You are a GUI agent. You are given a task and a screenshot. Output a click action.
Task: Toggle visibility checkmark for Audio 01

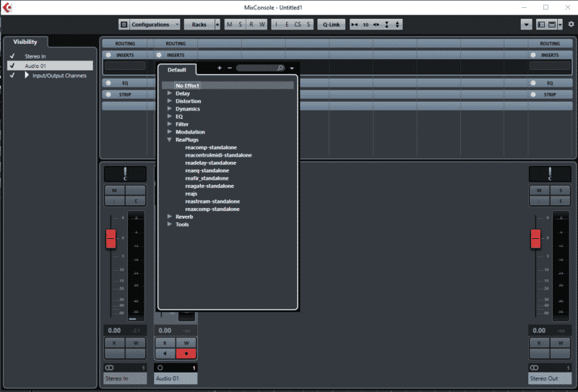pyautogui.click(x=12, y=66)
